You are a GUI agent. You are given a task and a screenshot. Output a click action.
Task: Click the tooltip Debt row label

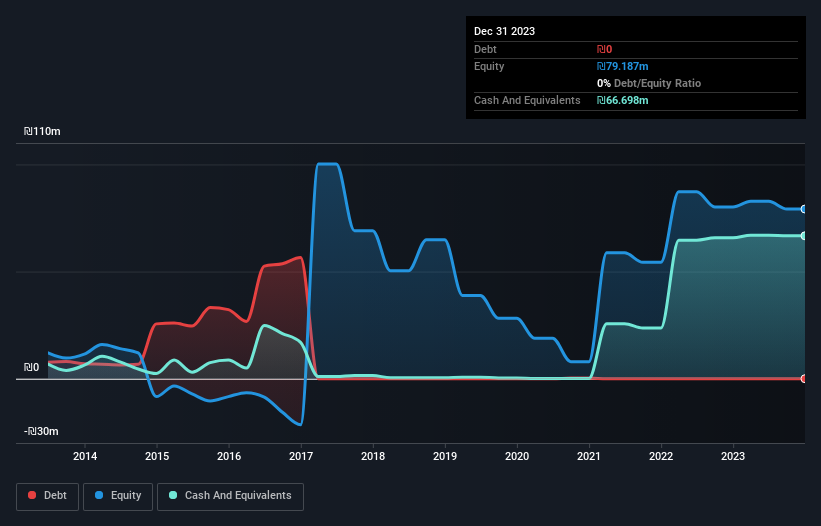coord(485,49)
